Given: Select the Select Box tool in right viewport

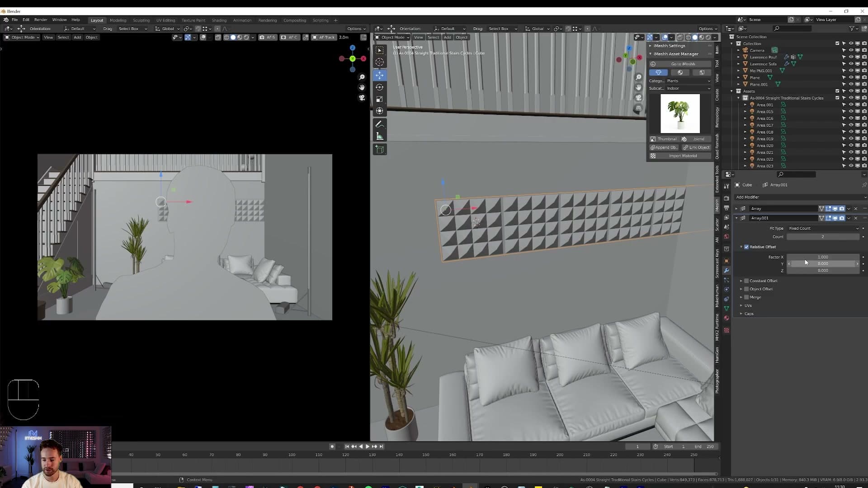Looking at the screenshot, I should (379, 50).
